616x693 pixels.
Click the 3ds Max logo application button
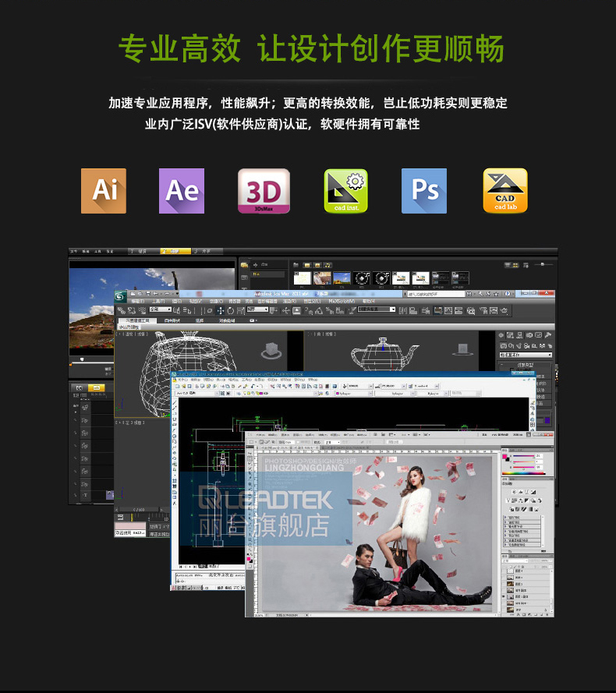pyautogui.click(x=120, y=295)
